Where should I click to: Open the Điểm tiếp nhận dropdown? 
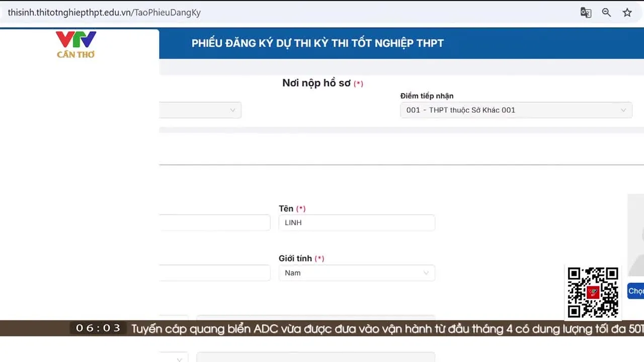coord(516,110)
